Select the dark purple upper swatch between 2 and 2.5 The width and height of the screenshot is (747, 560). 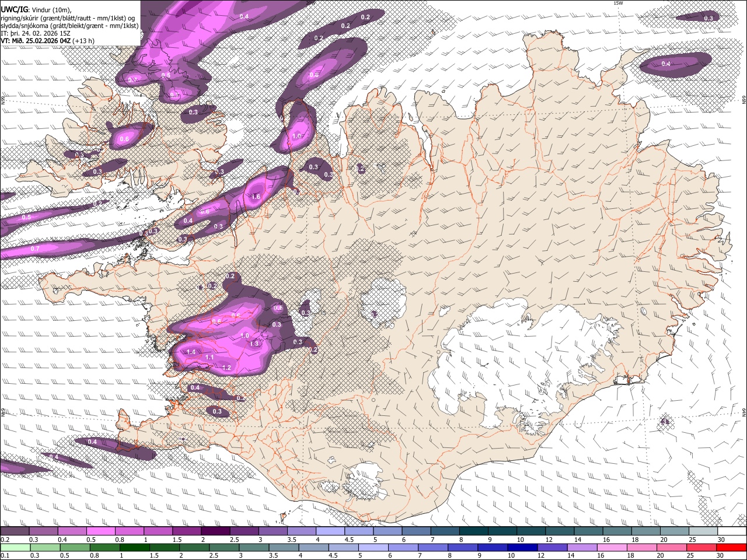(x=215, y=531)
